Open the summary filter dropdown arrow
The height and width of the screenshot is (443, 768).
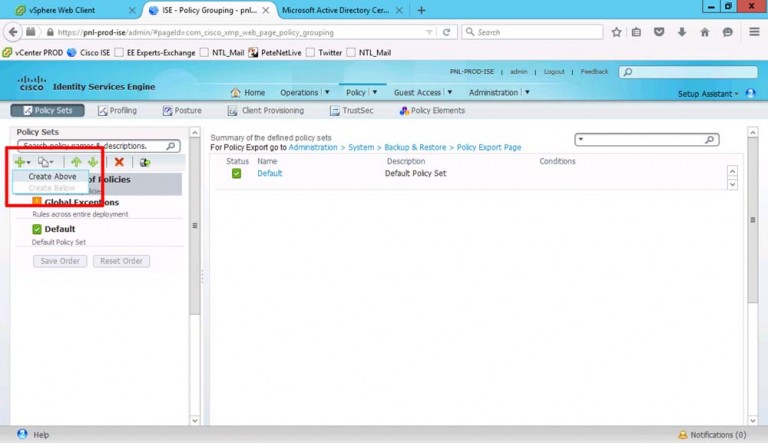[581, 139]
